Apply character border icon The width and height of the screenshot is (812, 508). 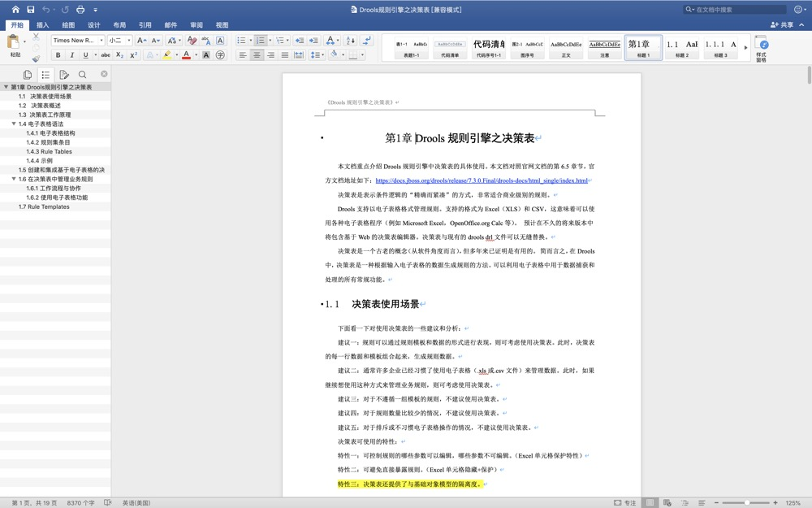(220, 40)
